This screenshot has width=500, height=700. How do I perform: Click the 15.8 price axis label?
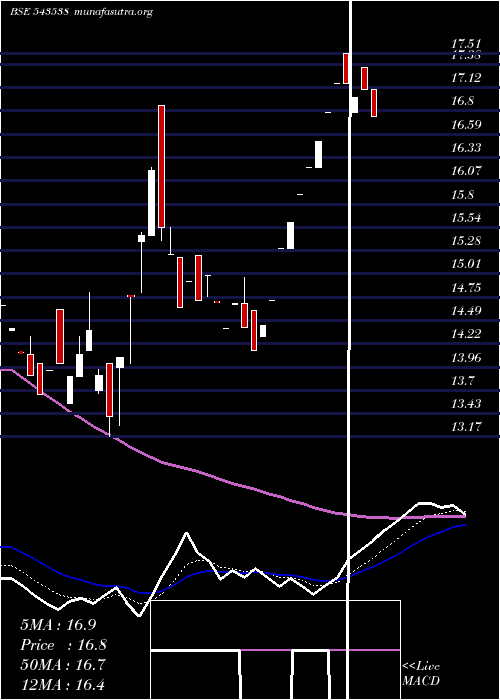pyautogui.click(x=462, y=195)
